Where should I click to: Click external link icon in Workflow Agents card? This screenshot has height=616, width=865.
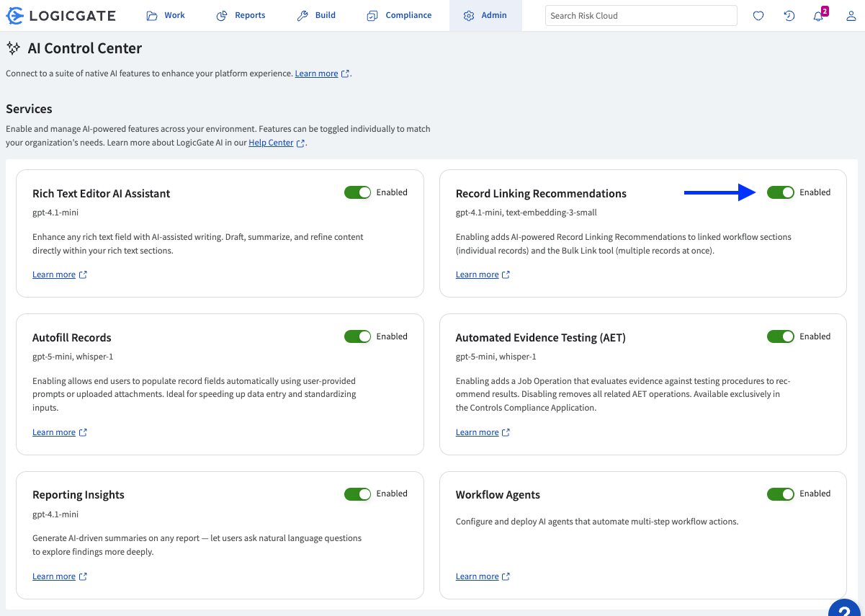506,576
